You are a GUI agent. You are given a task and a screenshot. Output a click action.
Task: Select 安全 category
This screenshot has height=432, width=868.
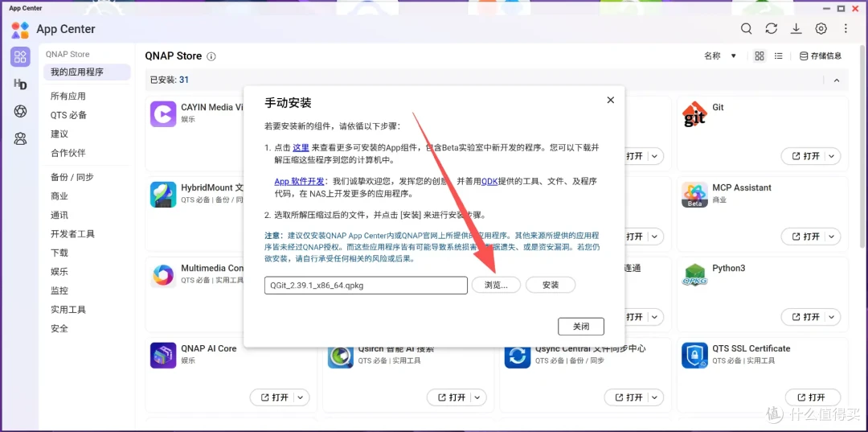click(x=59, y=328)
